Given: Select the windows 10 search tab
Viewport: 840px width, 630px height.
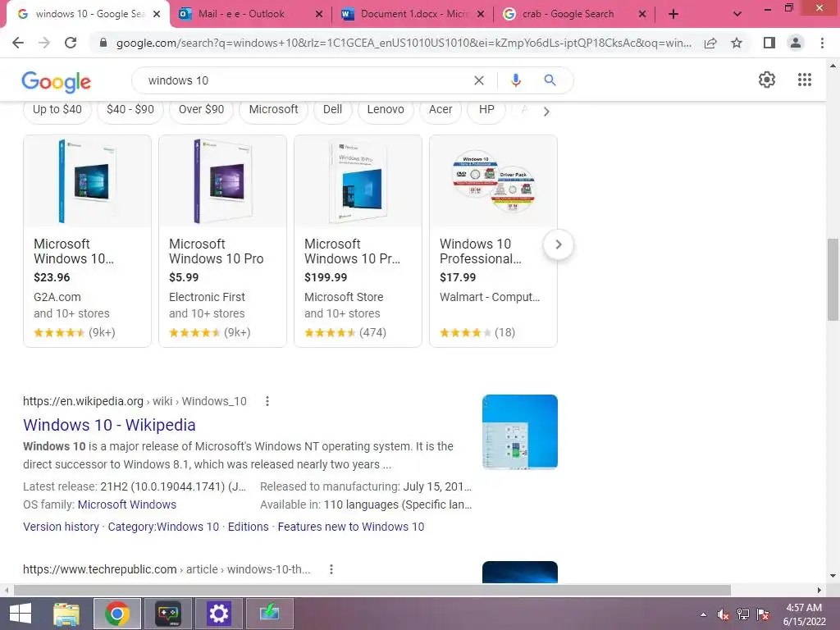Looking at the screenshot, I should 89,15.
